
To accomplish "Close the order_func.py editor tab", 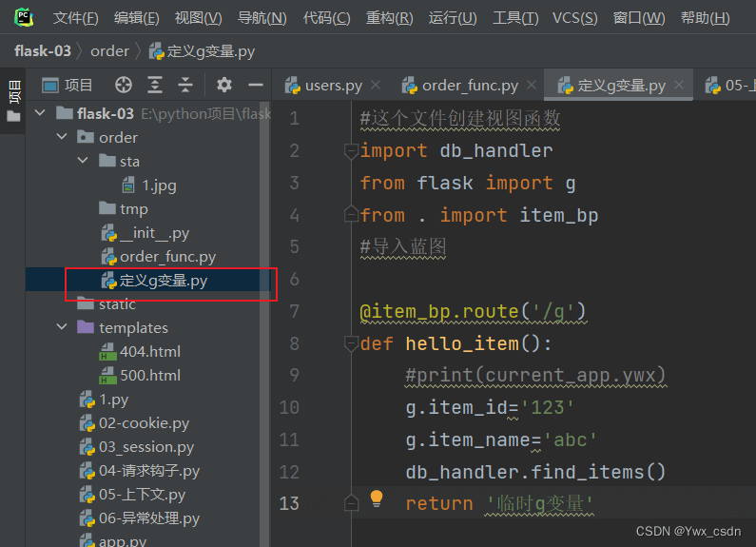I will [x=532, y=86].
